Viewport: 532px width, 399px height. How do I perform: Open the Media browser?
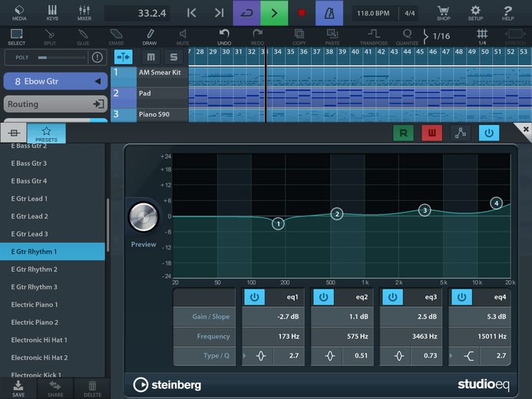[19, 13]
